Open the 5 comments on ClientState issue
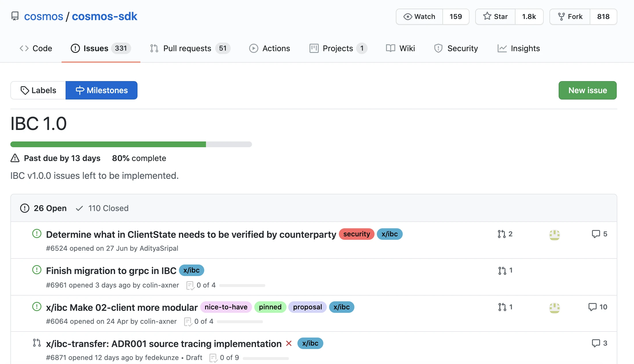Image resolution: width=634 pixels, height=364 pixels. tap(599, 234)
